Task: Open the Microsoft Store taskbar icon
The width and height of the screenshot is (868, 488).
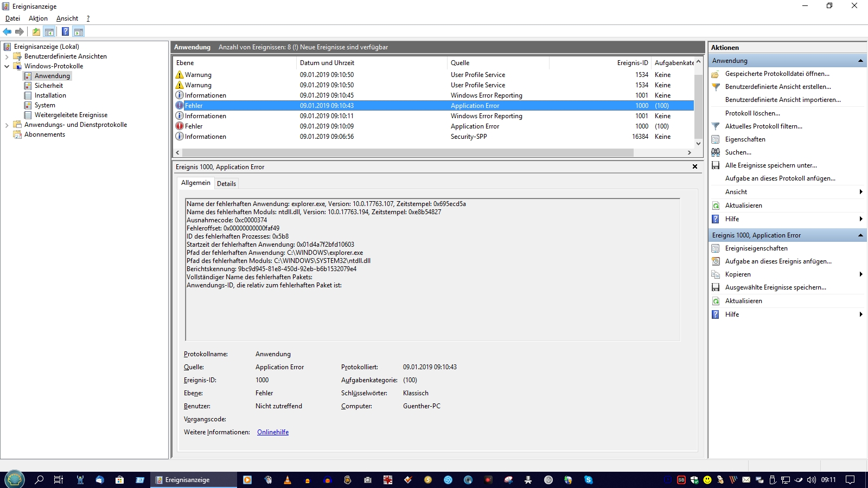Action: (x=119, y=480)
